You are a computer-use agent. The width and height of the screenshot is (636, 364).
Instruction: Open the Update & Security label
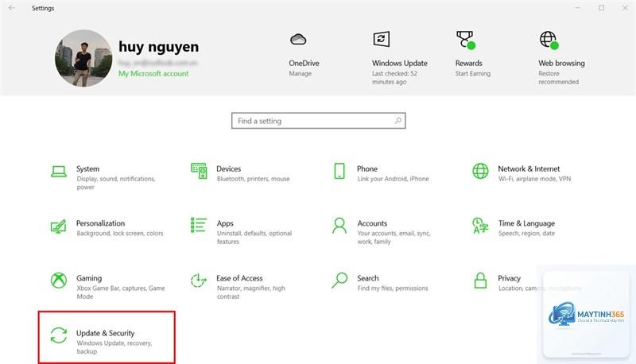(x=106, y=333)
